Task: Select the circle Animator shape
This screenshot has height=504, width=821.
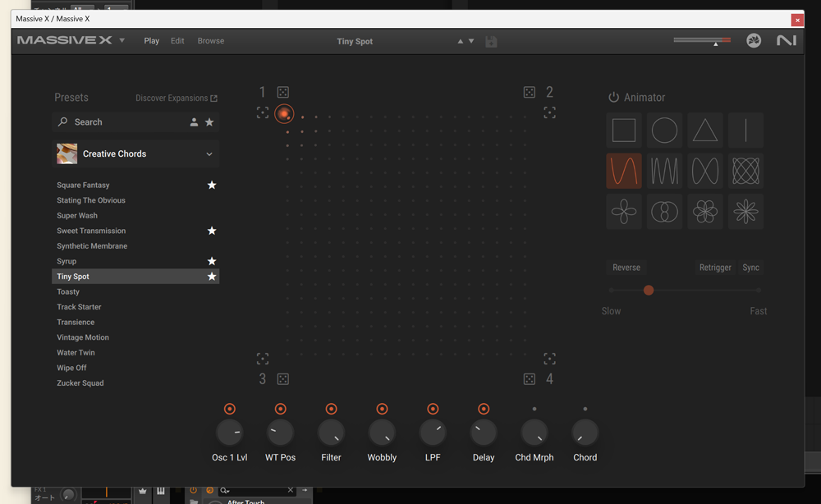Action: pyautogui.click(x=664, y=131)
